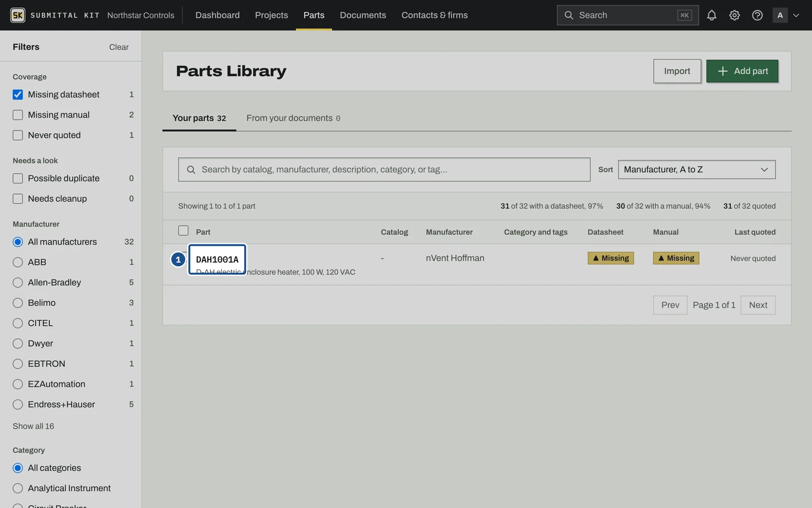Screen dimensions: 812x508
Task: Click the Import button
Action: coord(677,71)
